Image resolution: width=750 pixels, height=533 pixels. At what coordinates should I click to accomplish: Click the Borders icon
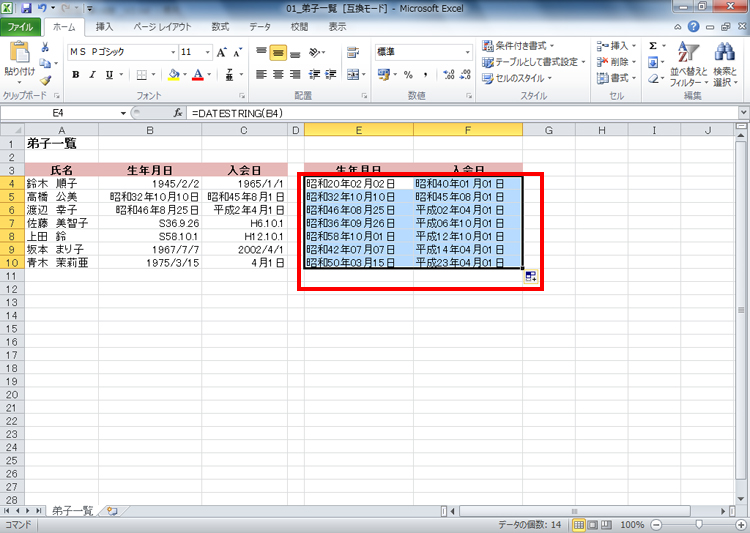[142, 75]
